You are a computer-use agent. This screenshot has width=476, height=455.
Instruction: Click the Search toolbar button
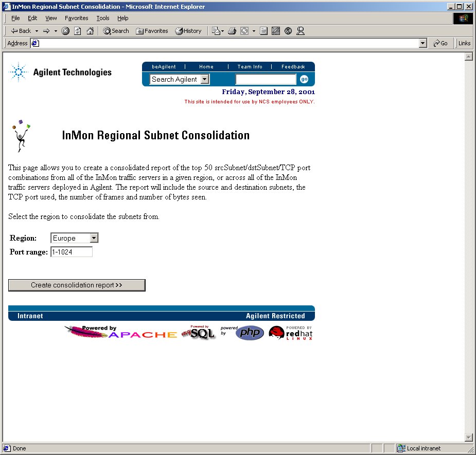coord(116,31)
